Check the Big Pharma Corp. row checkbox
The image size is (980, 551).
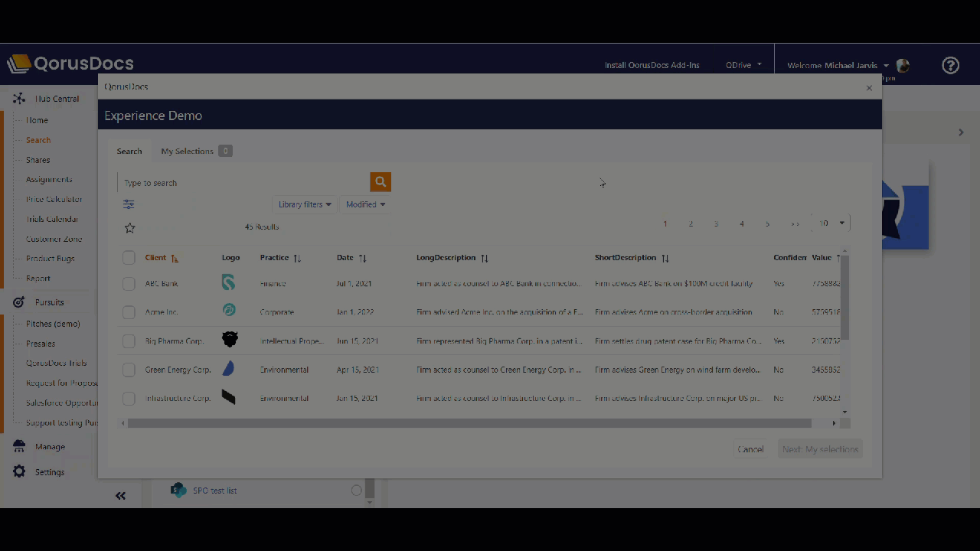point(129,341)
